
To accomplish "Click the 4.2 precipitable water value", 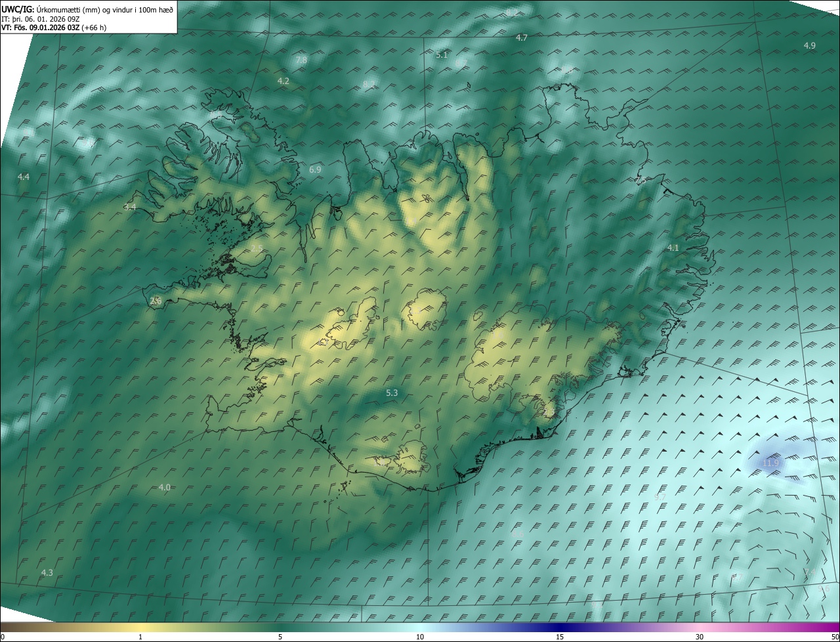I will pos(283,81).
